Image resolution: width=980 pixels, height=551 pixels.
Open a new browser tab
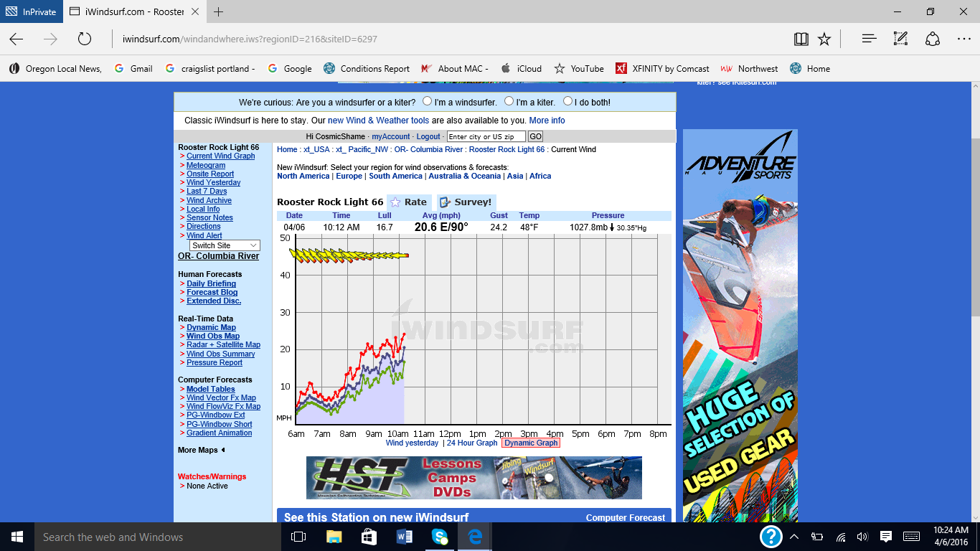(x=219, y=11)
